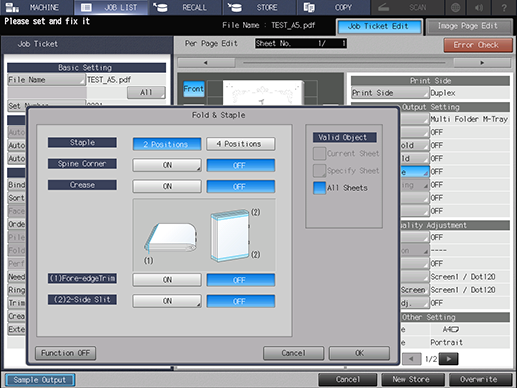
Task: Open the File Name setting
Action: pos(46,80)
